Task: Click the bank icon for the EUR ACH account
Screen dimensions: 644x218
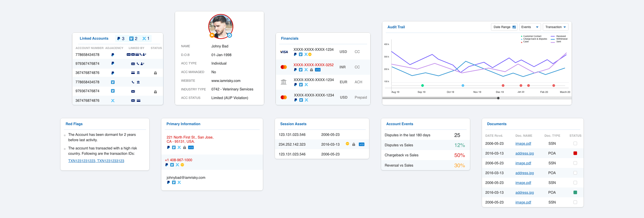Action: click(284, 81)
